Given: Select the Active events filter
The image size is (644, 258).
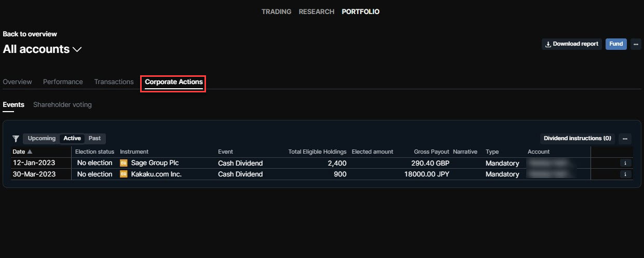Looking at the screenshot, I should 72,139.
